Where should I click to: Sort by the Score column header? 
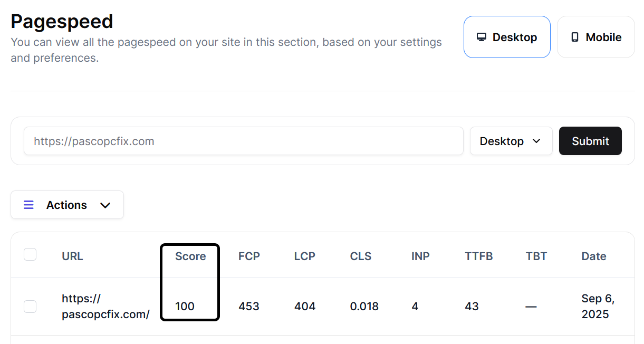pyautogui.click(x=190, y=256)
